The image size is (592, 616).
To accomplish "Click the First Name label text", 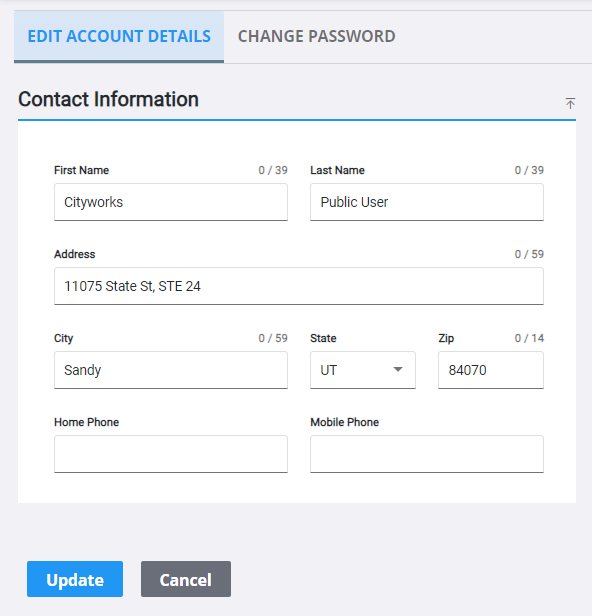I will point(82,170).
